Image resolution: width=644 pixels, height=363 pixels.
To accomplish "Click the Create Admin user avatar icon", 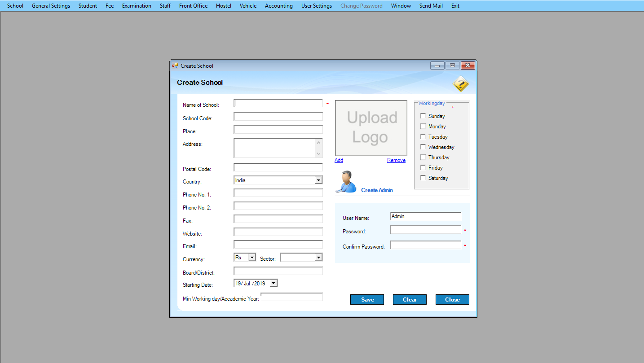I will pos(347,182).
